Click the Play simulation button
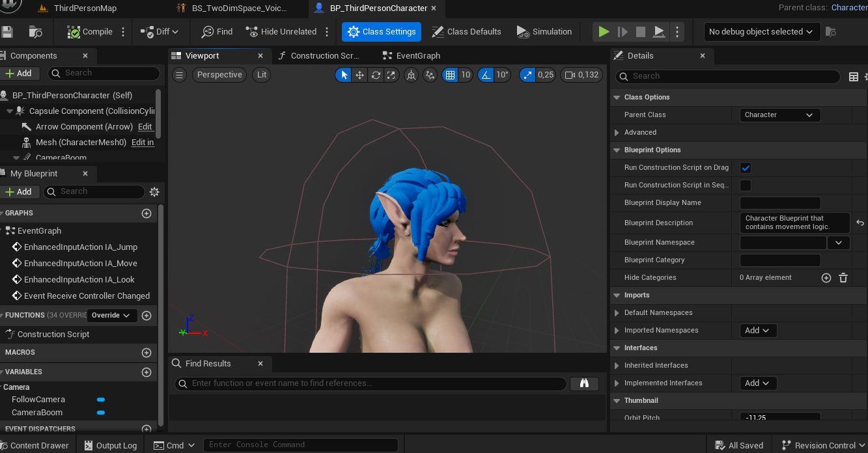868x453 pixels. [604, 32]
